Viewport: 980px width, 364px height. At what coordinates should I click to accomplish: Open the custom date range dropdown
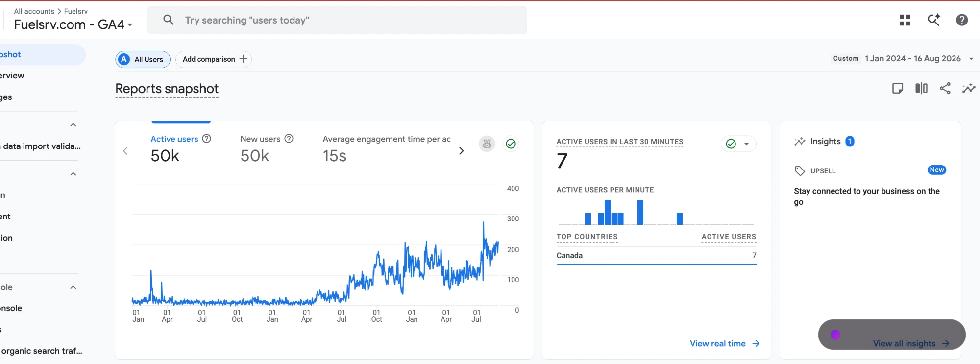(903, 58)
